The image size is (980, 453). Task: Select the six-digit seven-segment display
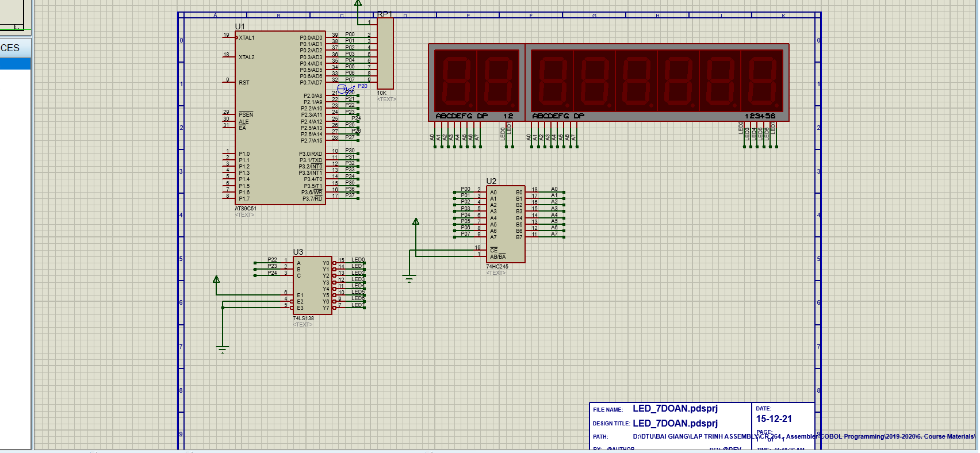click(656, 82)
